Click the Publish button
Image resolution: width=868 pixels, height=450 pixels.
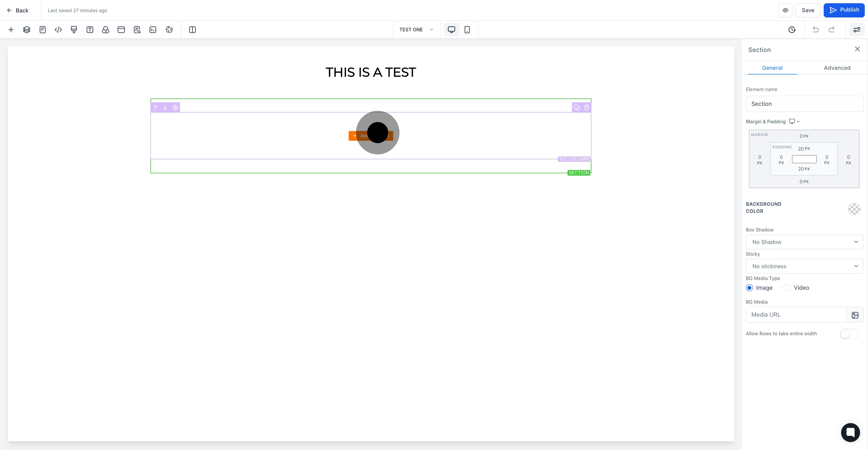844,10
